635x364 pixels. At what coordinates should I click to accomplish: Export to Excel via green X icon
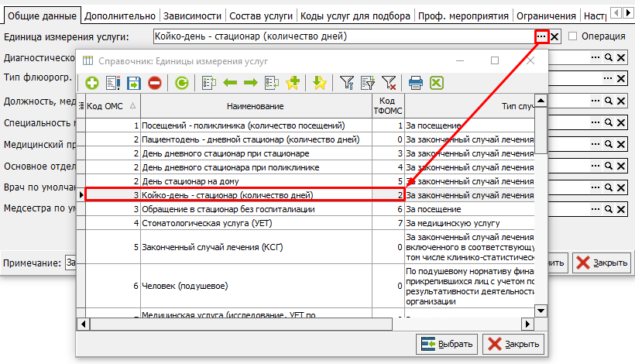(437, 83)
